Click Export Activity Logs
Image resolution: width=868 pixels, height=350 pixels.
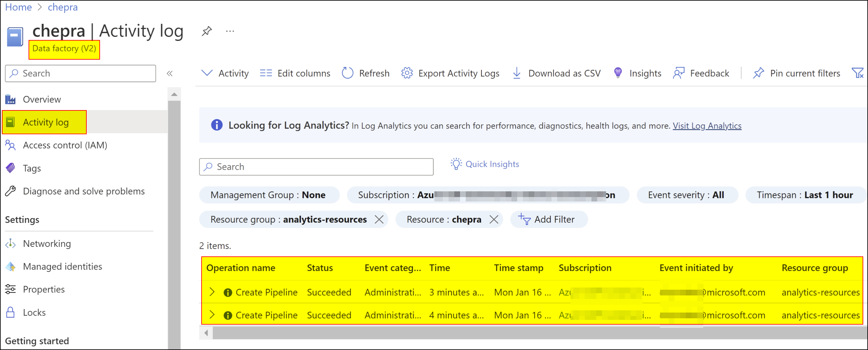450,73
